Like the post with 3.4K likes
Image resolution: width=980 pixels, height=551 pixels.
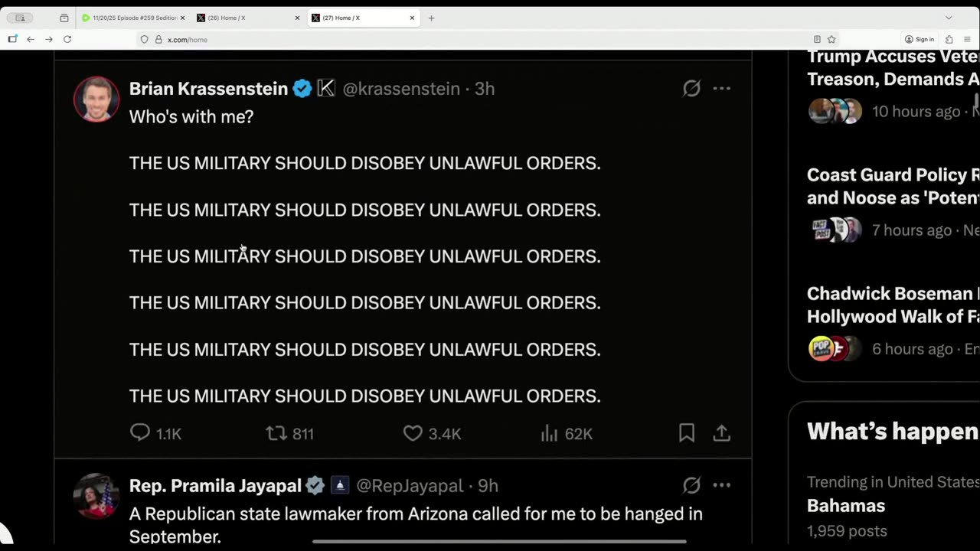(x=413, y=433)
